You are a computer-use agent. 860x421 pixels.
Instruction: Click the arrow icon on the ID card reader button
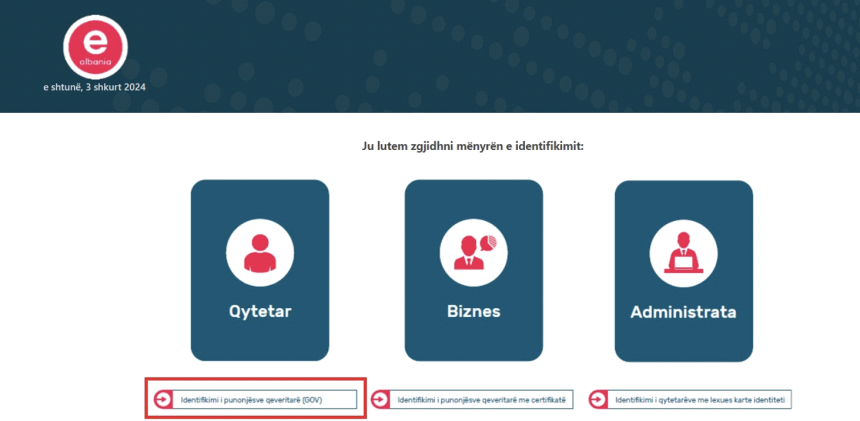click(598, 400)
